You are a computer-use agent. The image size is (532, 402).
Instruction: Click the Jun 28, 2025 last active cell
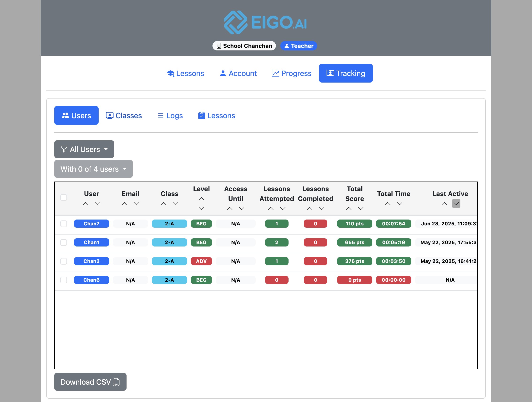(x=447, y=224)
